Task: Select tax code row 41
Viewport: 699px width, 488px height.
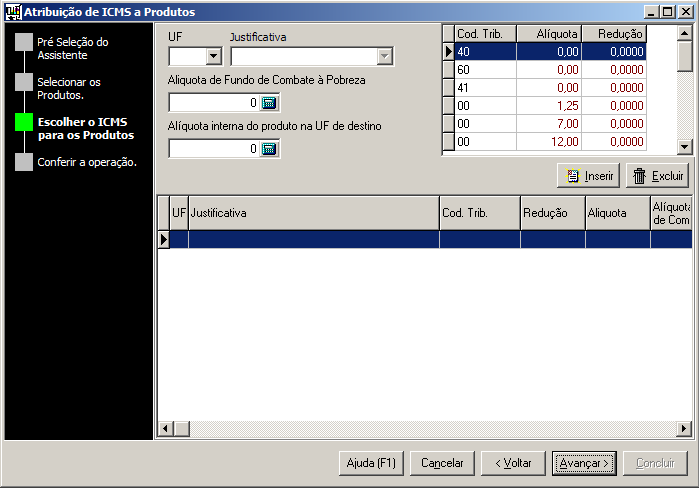Action: [550, 88]
